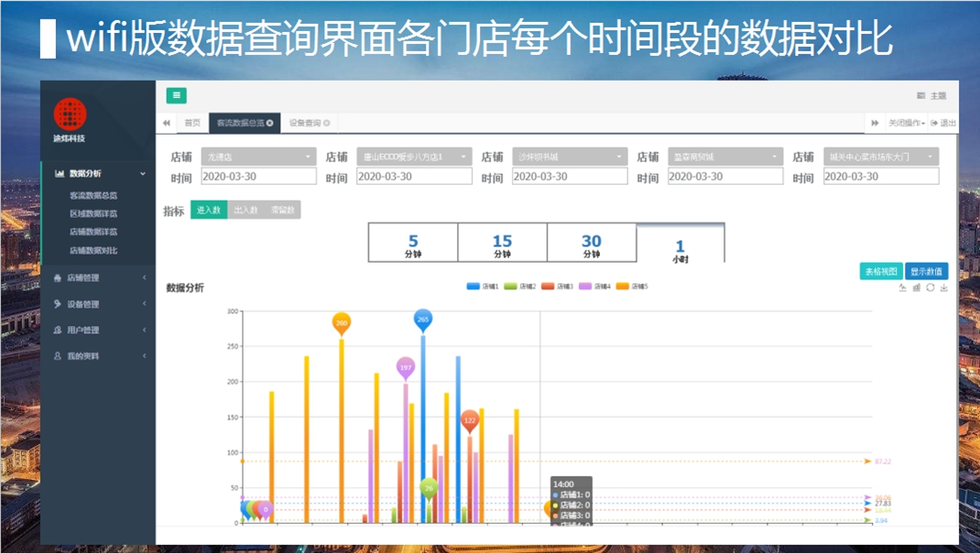The height and width of the screenshot is (553, 980).
Task: Expand the 用户管理 sidebar section
Action: [x=144, y=330]
